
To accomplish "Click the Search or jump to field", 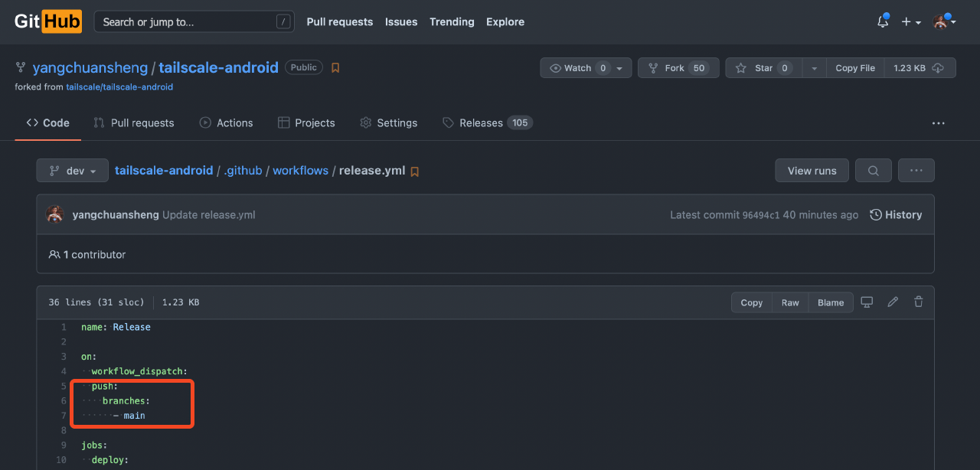I will pyautogui.click(x=194, y=22).
